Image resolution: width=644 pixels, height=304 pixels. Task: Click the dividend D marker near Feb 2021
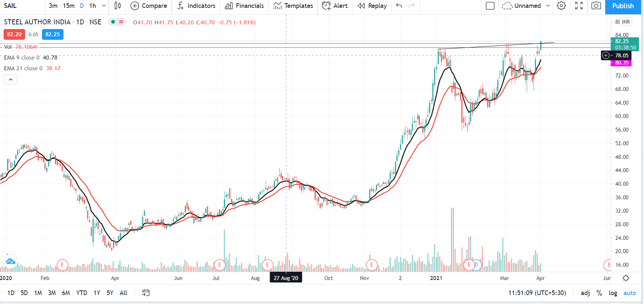pos(477,265)
